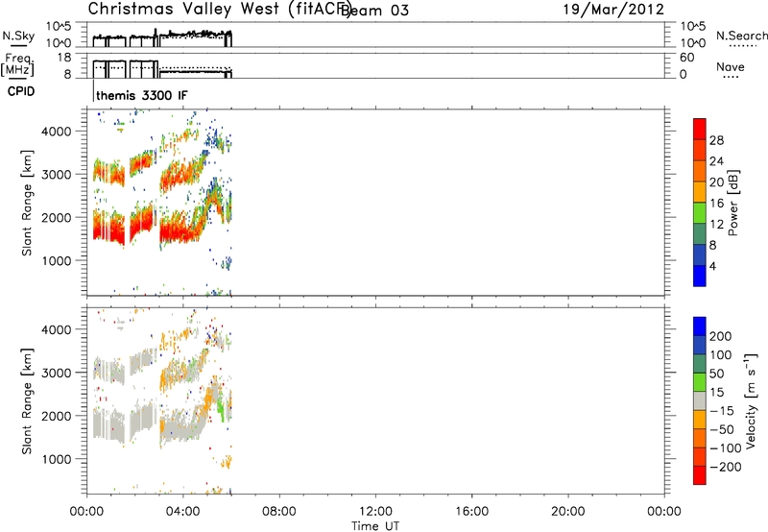
Task: Click the 'Power [dB]' colorbar label
Action: click(732, 203)
